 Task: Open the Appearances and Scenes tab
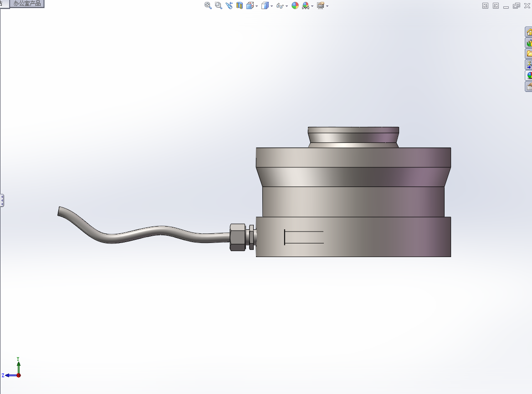529,76
